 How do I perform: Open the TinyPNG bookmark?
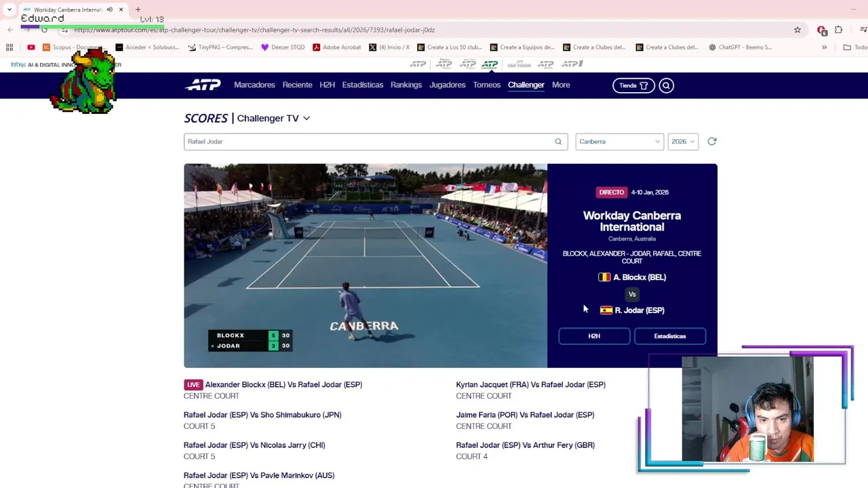(x=220, y=47)
